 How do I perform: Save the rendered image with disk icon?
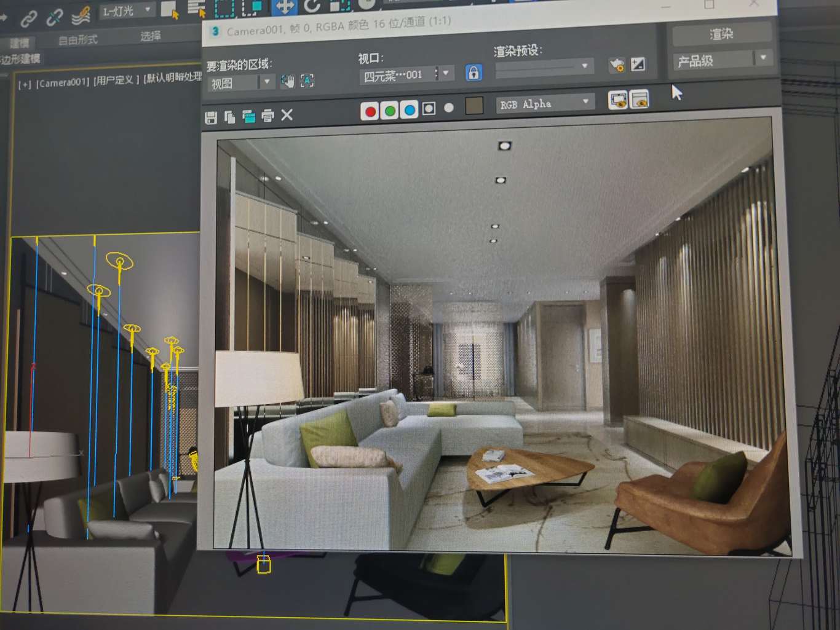pos(211,117)
